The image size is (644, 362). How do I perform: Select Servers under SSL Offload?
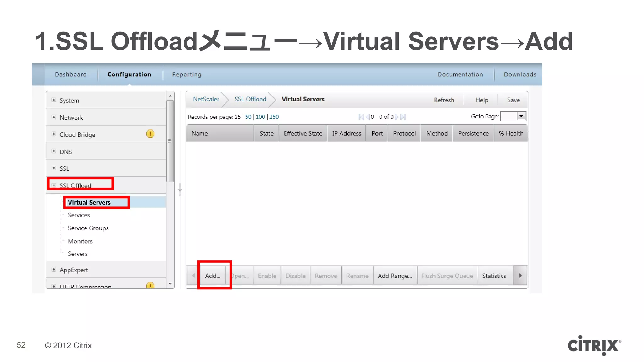pos(78,254)
